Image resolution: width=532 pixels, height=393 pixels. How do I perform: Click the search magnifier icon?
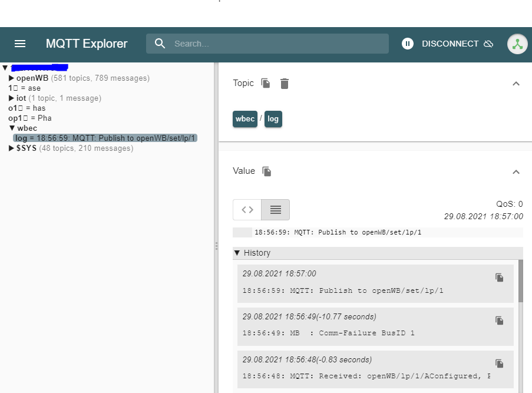point(159,43)
